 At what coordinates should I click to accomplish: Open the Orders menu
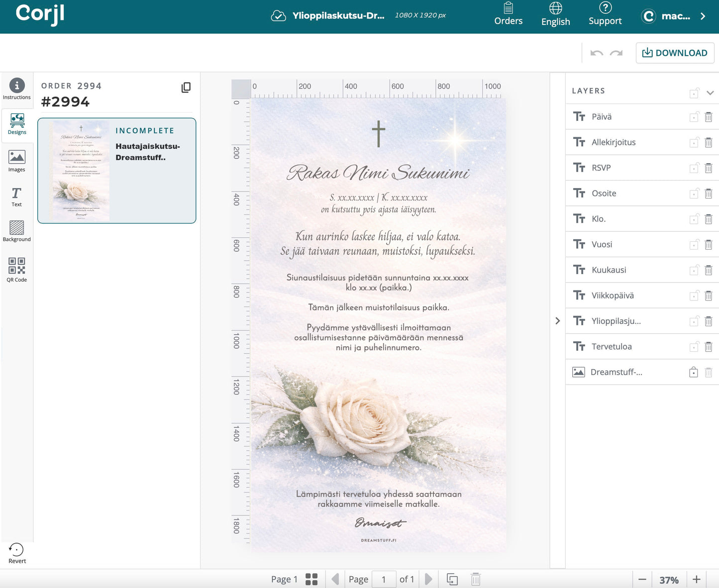pos(508,14)
